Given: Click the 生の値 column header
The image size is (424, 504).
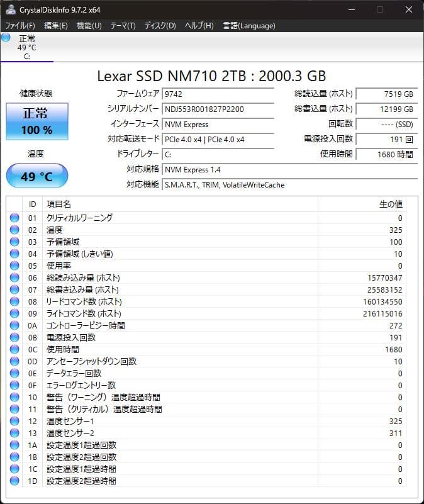Looking at the screenshot, I should (362, 204).
